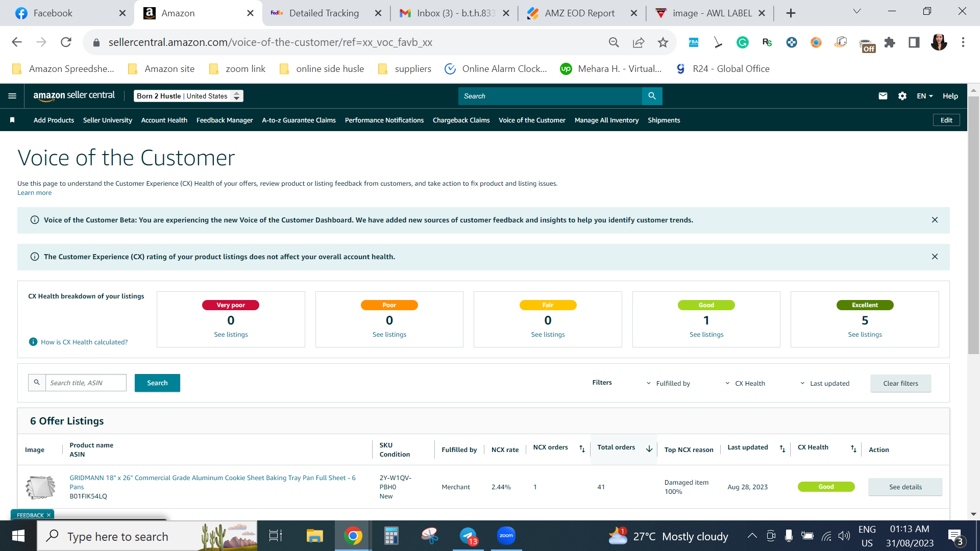Click the orange Poor badge

coord(389,305)
